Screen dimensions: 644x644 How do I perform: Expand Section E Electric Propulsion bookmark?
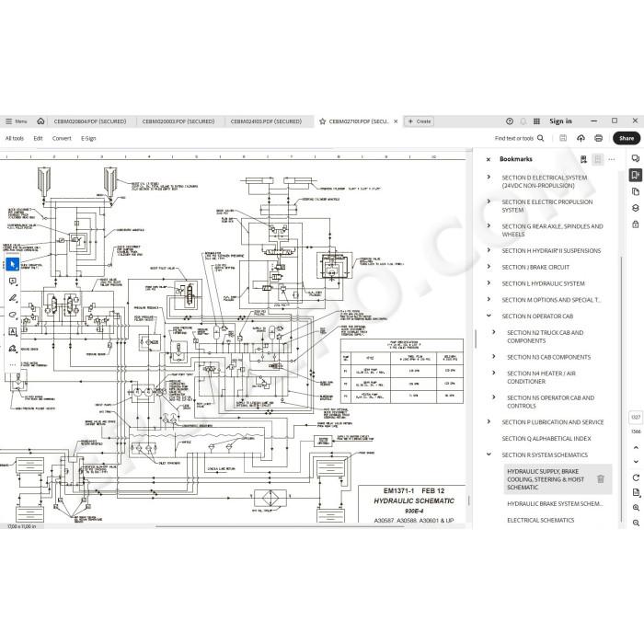pos(489,201)
